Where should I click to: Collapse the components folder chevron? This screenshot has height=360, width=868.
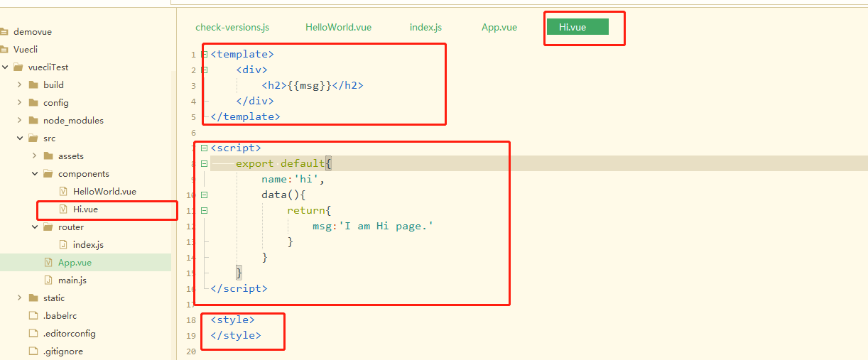[x=35, y=173]
